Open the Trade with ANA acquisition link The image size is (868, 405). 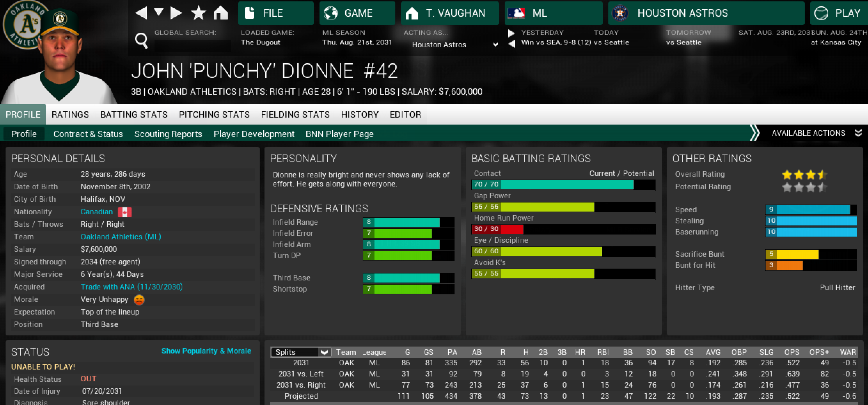click(x=132, y=287)
